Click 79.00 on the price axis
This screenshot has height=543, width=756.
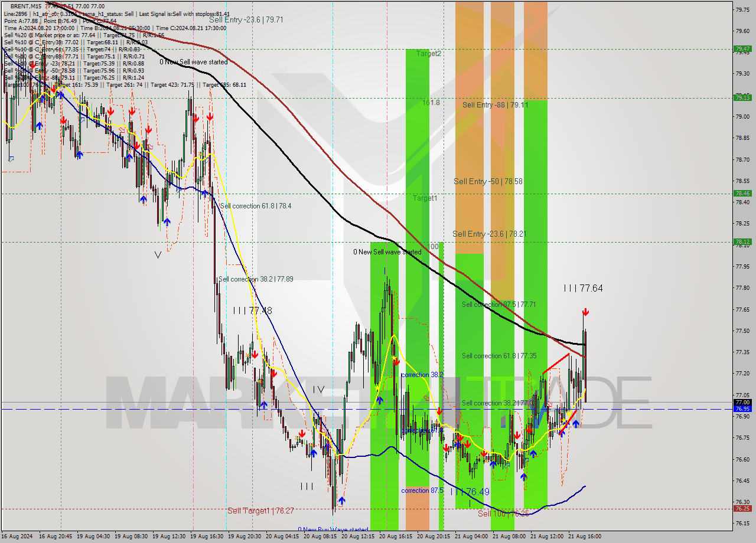tap(742, 116)
